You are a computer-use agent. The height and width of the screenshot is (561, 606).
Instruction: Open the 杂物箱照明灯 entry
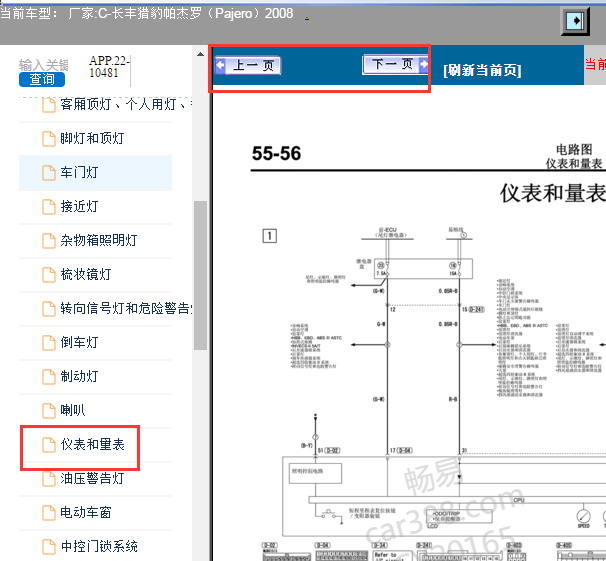tap(99, 240)
